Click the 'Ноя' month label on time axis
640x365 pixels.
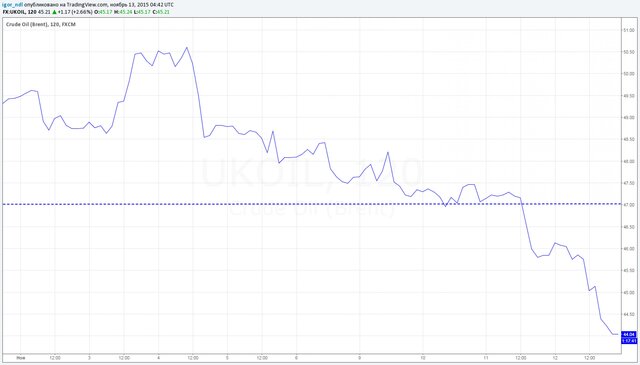pos(20,358)
